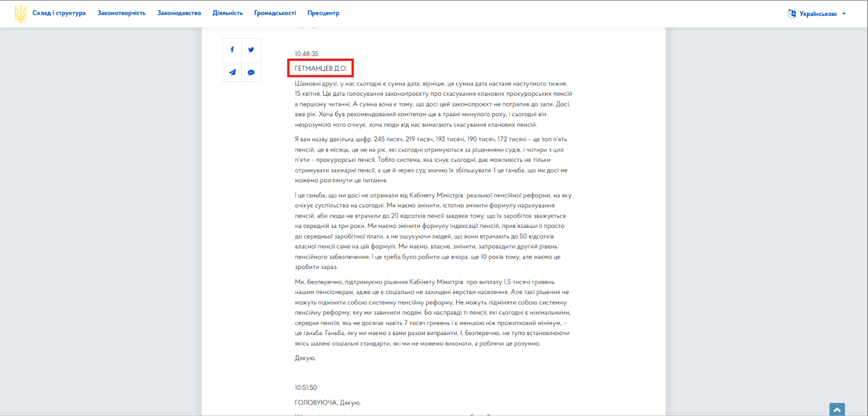Open the Законодавство menu
The width and height of the screenshot is (868, 416).
179,13
